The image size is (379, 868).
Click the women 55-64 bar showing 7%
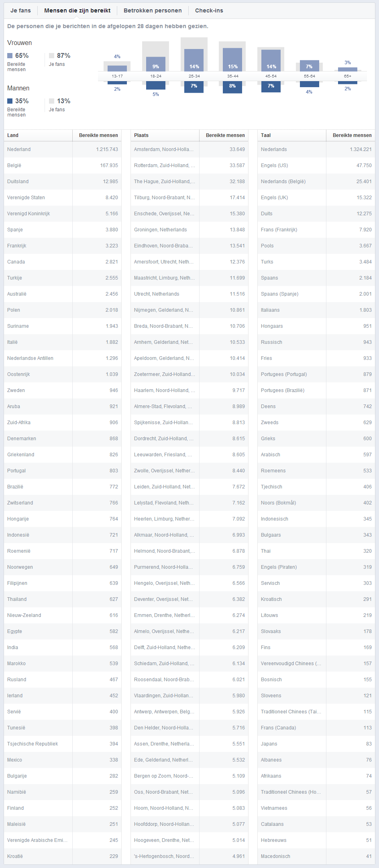coord(310,66)
